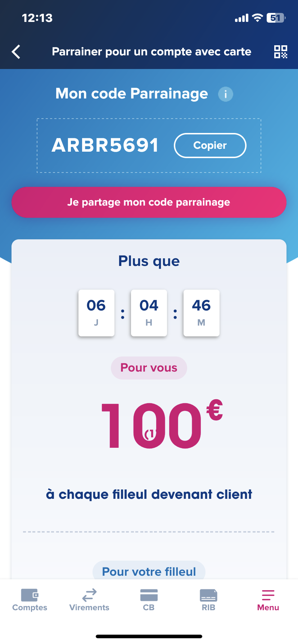Tap the page title Parrainer pour un compte

[152, 52]
